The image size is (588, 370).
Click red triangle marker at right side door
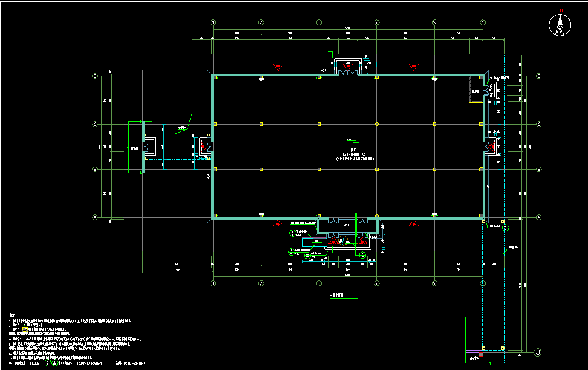pyautogui.click(x=492, y=147)
